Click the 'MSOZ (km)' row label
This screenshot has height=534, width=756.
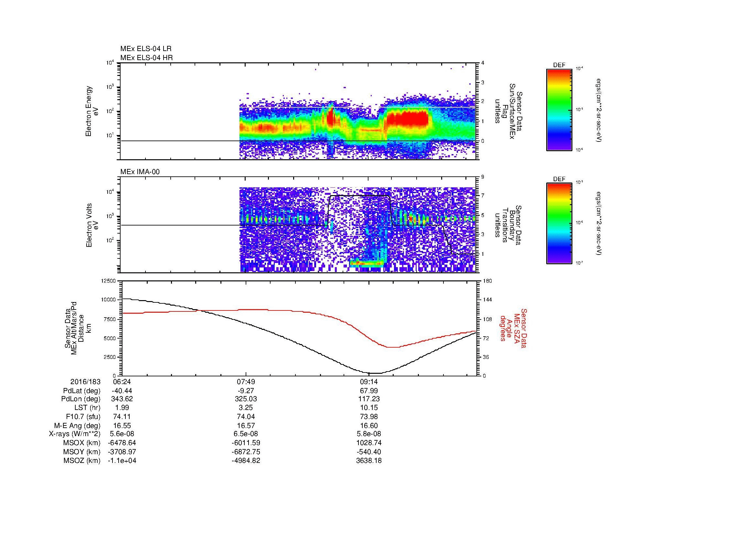[x=82, y=461]
